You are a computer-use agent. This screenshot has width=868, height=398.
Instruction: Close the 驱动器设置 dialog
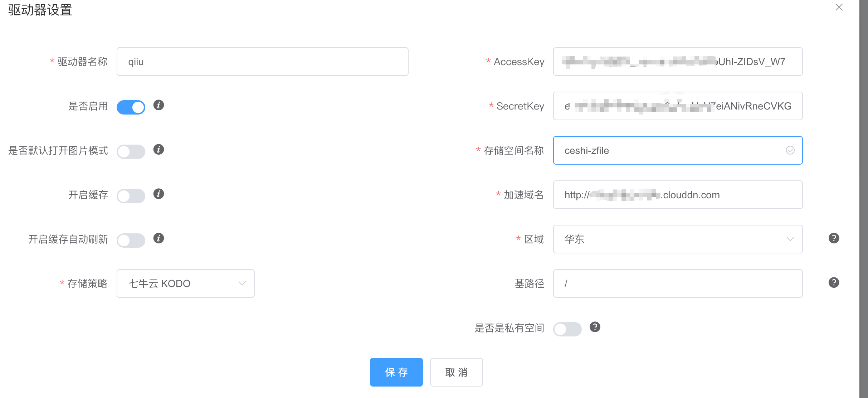tap(839, 8)
